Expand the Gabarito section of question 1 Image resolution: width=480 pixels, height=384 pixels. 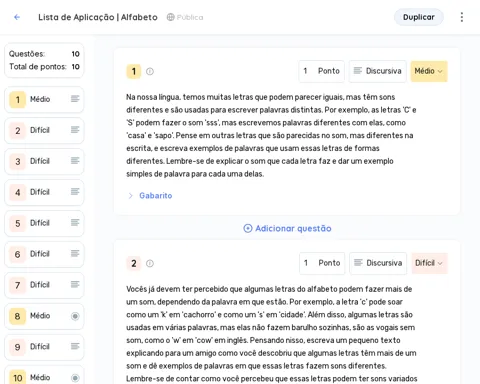pos(150,196)
